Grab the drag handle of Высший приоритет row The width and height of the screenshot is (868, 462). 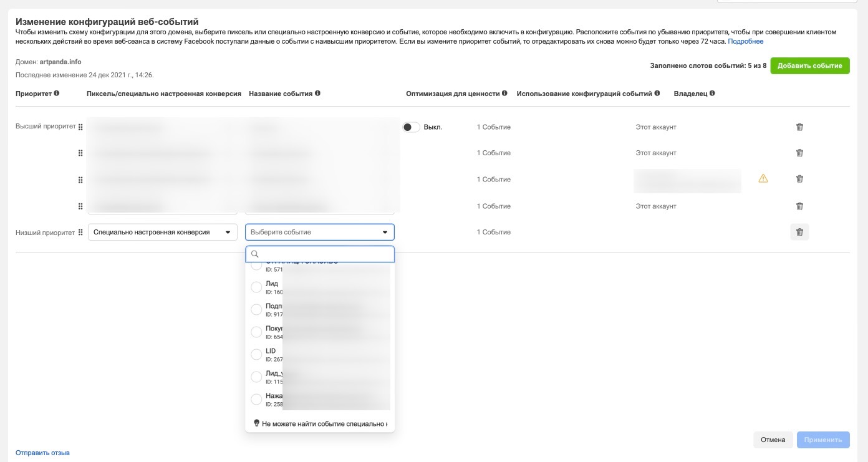point(80,127)
